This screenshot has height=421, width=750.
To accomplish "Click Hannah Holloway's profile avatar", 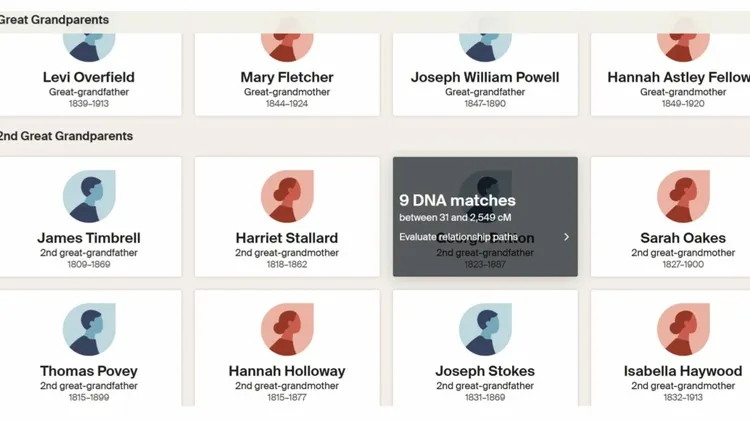I will [x=287, y=330].
